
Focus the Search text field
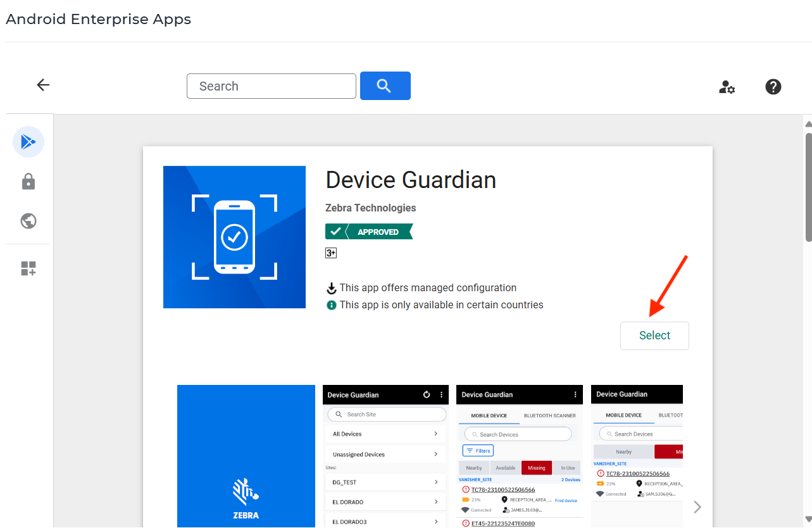pos(271,86)
